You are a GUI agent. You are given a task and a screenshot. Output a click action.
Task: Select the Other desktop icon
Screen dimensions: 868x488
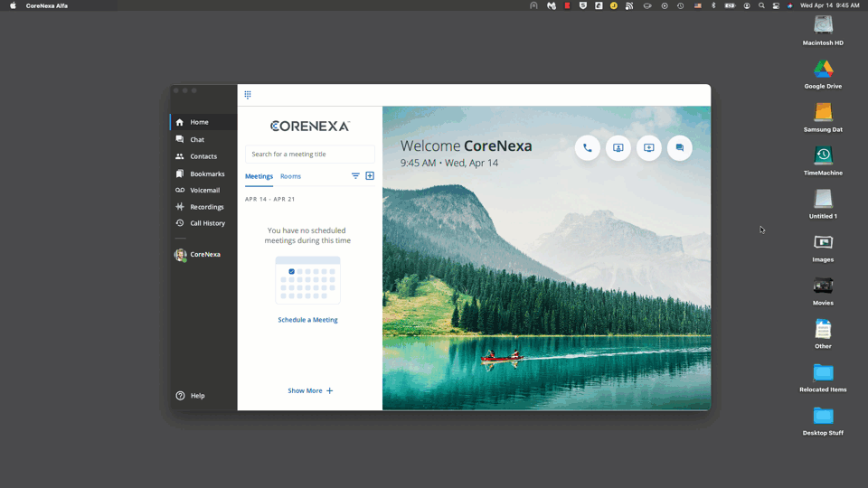click(823, 333)
